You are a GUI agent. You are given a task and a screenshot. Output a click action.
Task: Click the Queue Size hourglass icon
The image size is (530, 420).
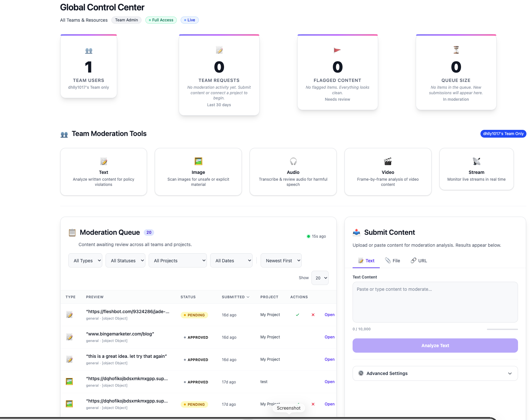tap(456, 50)
